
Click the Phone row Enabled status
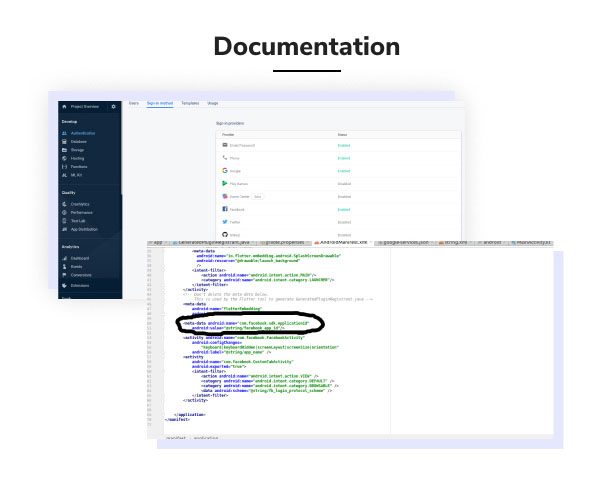[344, 158]
